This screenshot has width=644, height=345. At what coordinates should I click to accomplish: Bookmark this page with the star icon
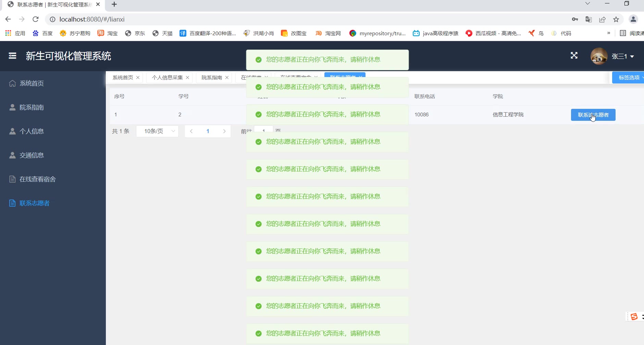[x=616, y=20]
